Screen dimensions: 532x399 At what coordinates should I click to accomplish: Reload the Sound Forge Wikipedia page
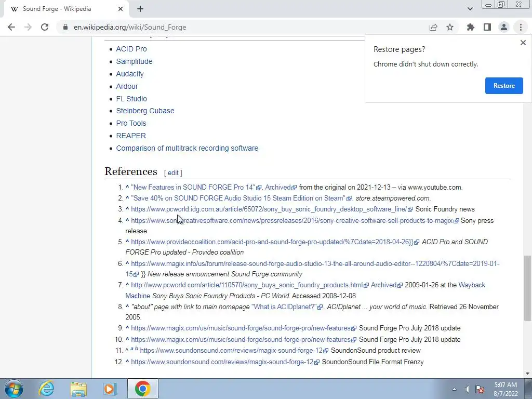click(x=45, y=27)
